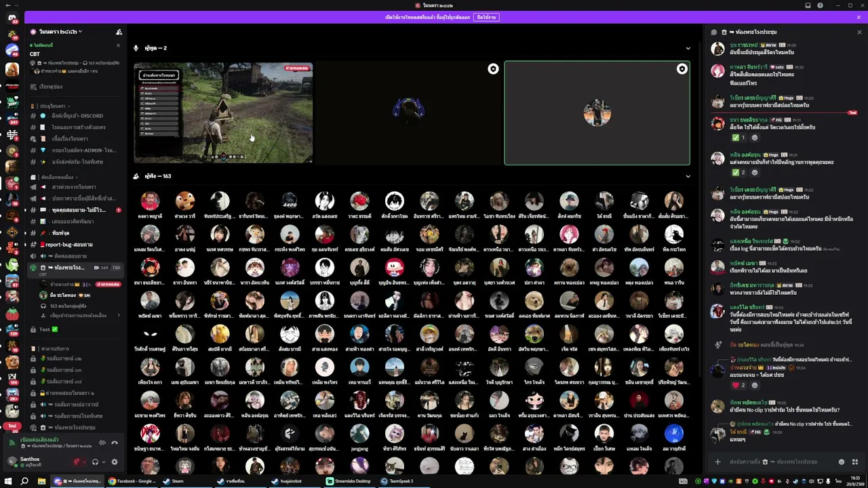Viewport: 868px width, 488px height.
Task: Toggle the ✅ 2 reaction in chat
Action: pyautogui.click(x=738, y=172)
